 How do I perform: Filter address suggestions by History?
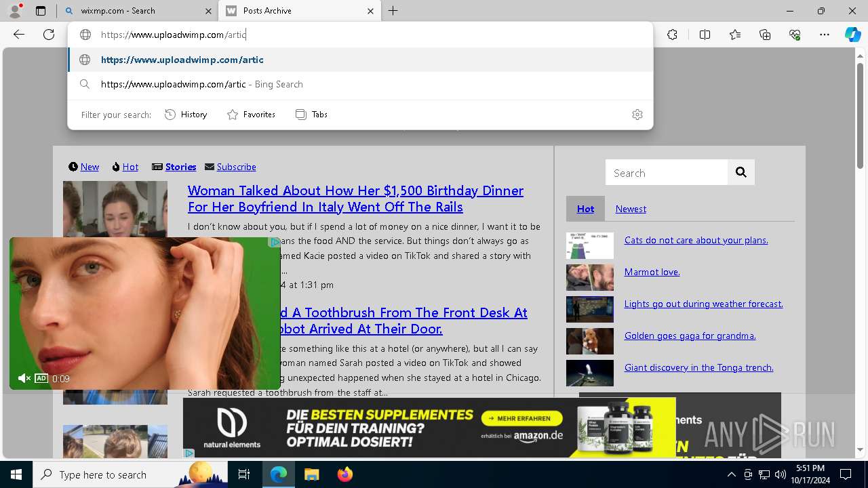[x=186, y=115]
